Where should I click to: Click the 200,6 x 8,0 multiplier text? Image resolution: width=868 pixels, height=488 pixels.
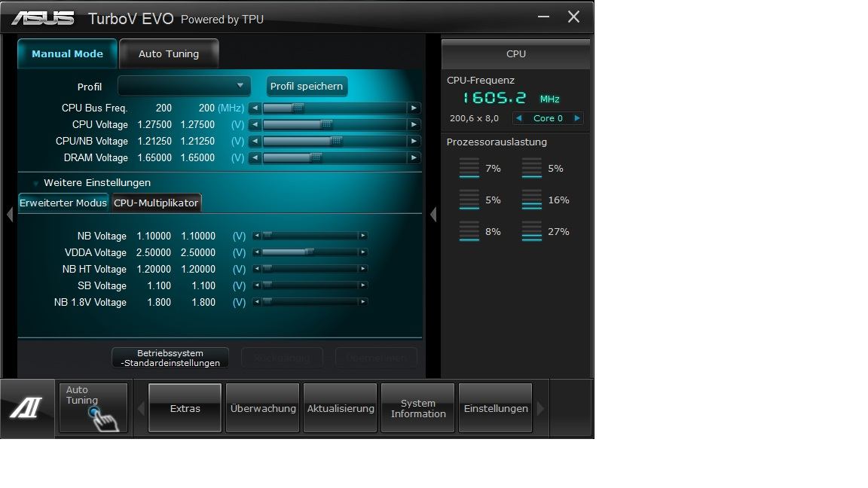(474, 118)
